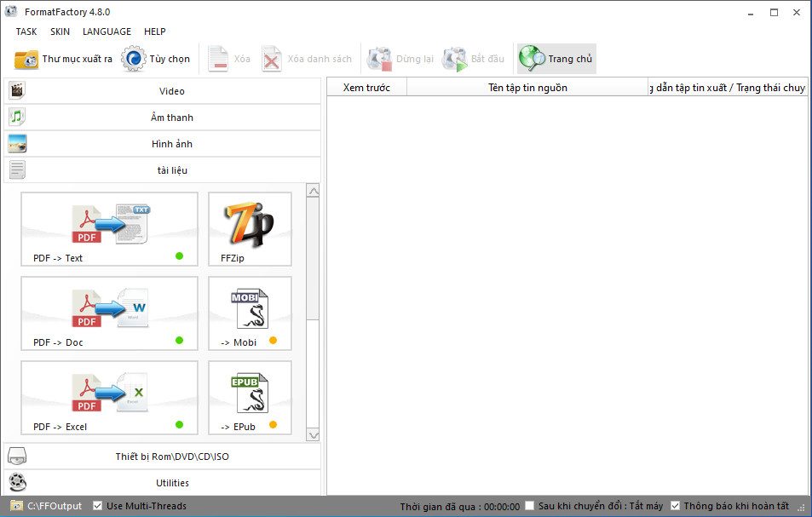Viewport: 812px width, 517px height.
Task: Toggle Thông báo khi hoàn tất checkbox
Action: tap(675, 506)
